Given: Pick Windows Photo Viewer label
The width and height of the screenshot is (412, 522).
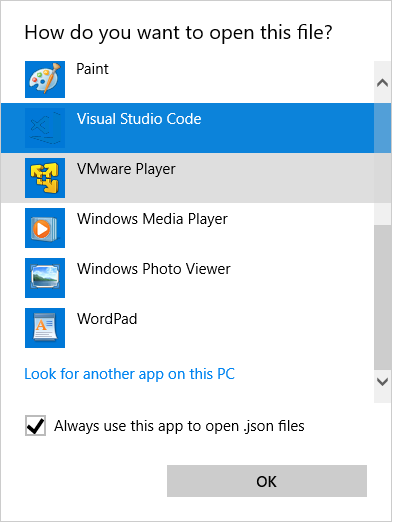Looking at the screenshot, I should click(x=154, y=269).
